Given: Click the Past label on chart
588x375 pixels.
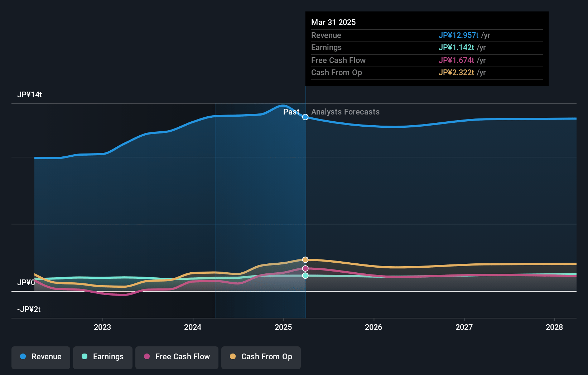Looking at the screenshot, I should (x=291, y=112).
